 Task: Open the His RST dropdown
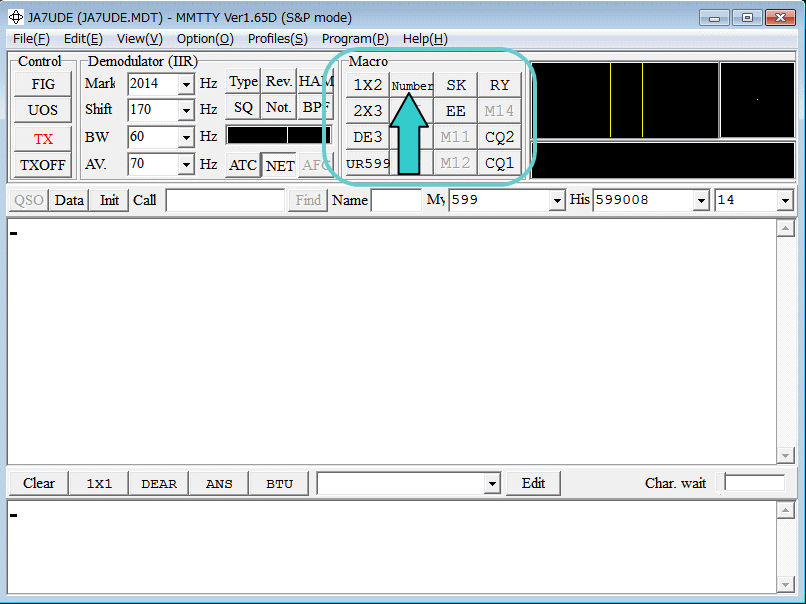pyautogui.click(x=702, y=201)
